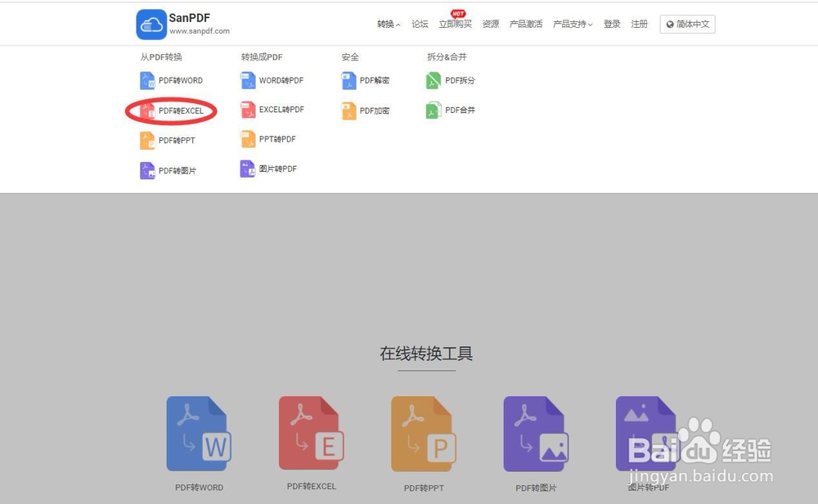The height and width of the screenshot is (504, 818).
Task: Click 立即购买 with the HOT badge
Action: (455, 24)
